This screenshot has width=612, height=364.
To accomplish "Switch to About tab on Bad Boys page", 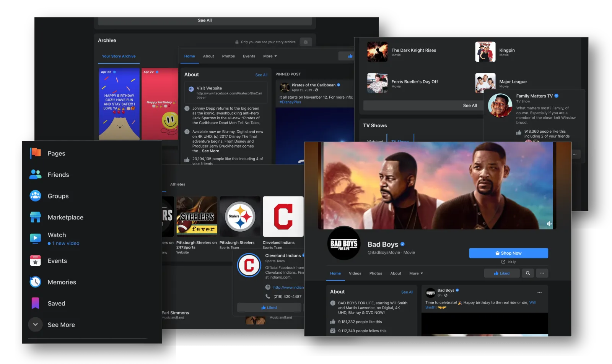I will click(x=396, y=273).
